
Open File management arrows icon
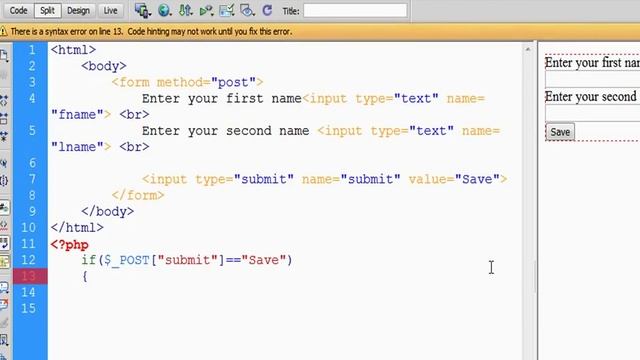point(185,11)
